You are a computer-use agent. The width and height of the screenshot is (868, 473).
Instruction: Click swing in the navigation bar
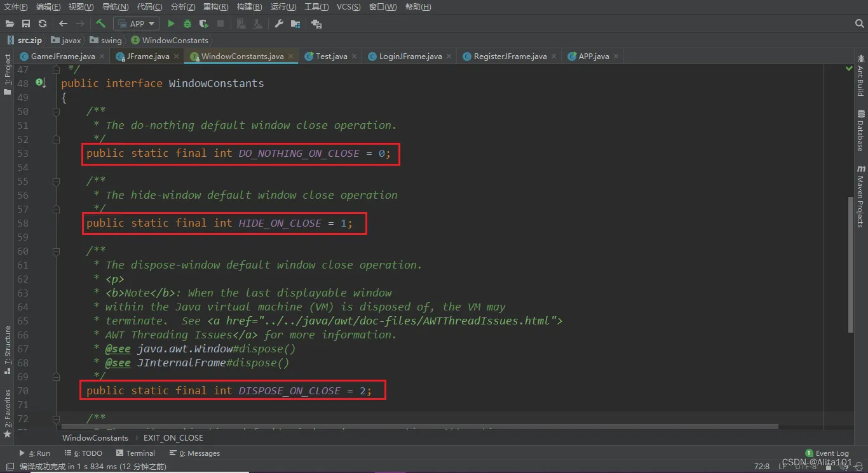[105, 40]
